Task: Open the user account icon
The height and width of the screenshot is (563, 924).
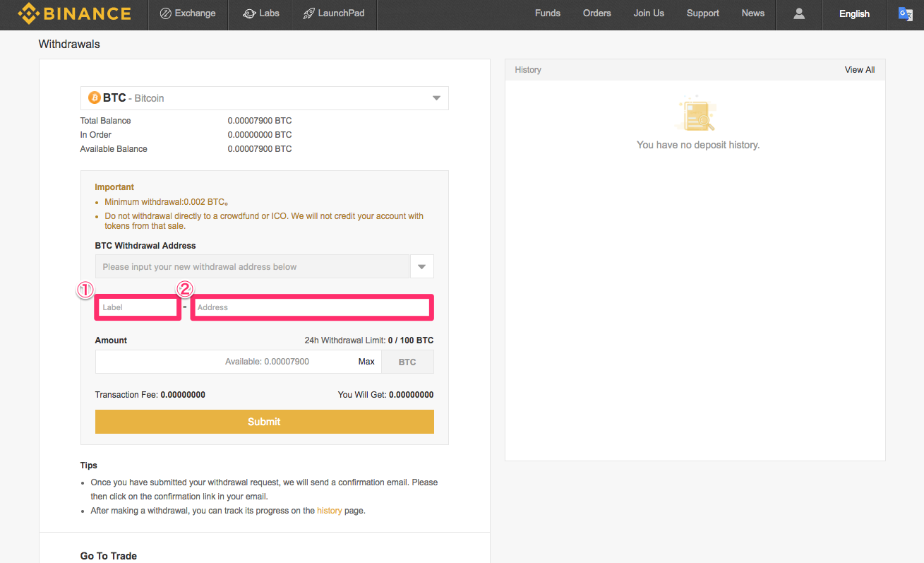Action: [x=799, y=13]
